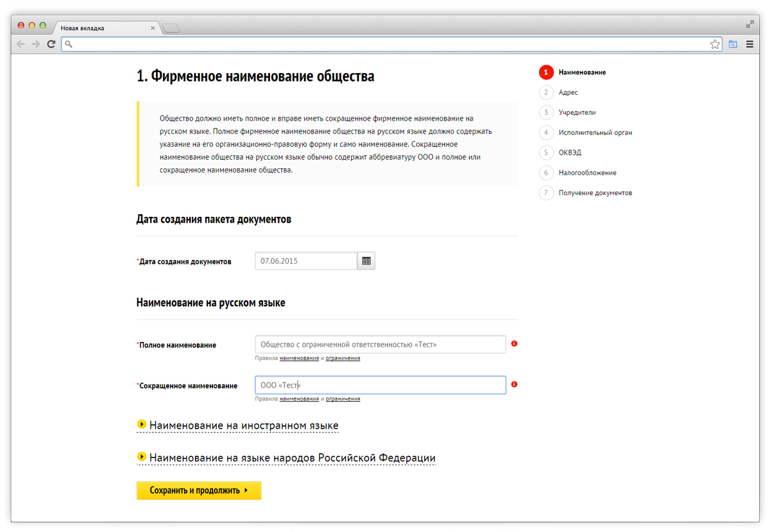This screenshot has height=532, width=770.
Task: Click the address bar search field
Action: [x=391, y=44]
